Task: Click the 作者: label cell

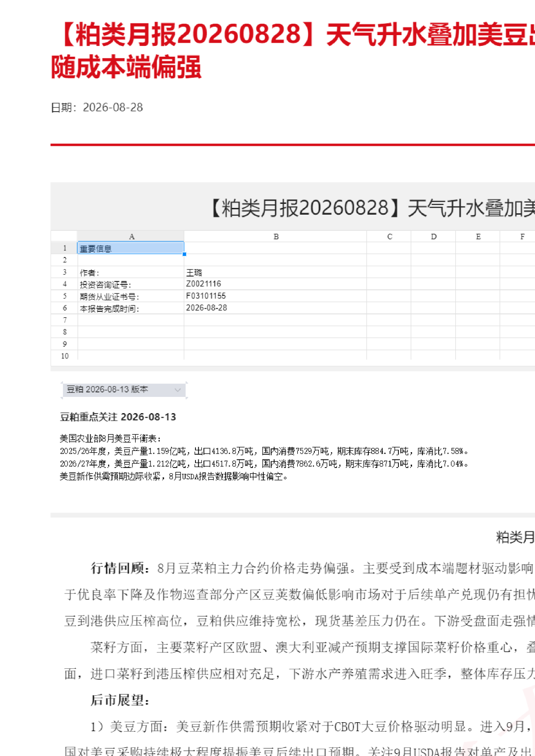Action: coord(131,272)
